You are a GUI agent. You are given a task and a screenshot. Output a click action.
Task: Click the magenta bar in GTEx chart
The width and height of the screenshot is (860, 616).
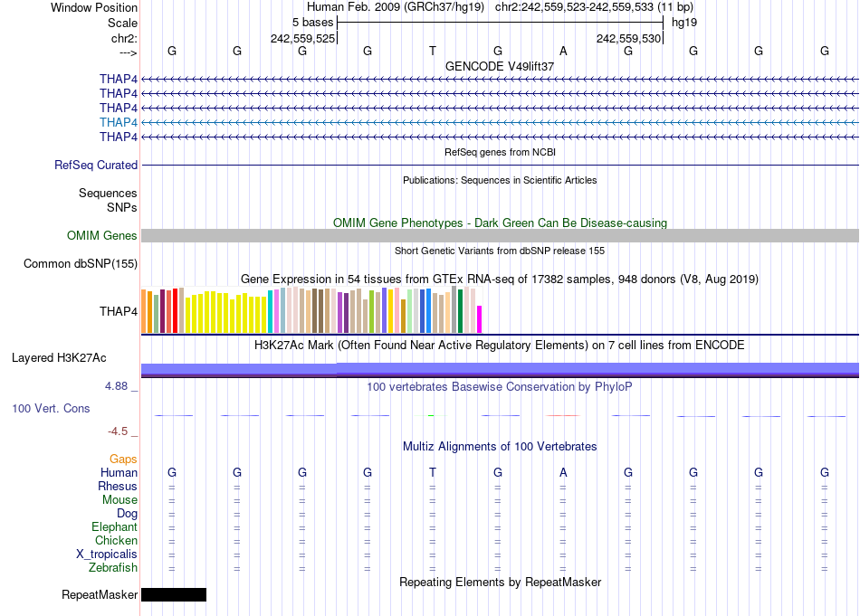480,319
